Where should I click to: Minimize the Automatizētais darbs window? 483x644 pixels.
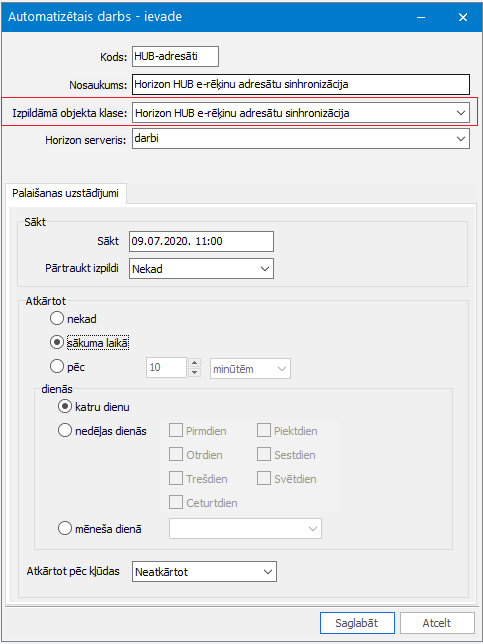[421, 17]
